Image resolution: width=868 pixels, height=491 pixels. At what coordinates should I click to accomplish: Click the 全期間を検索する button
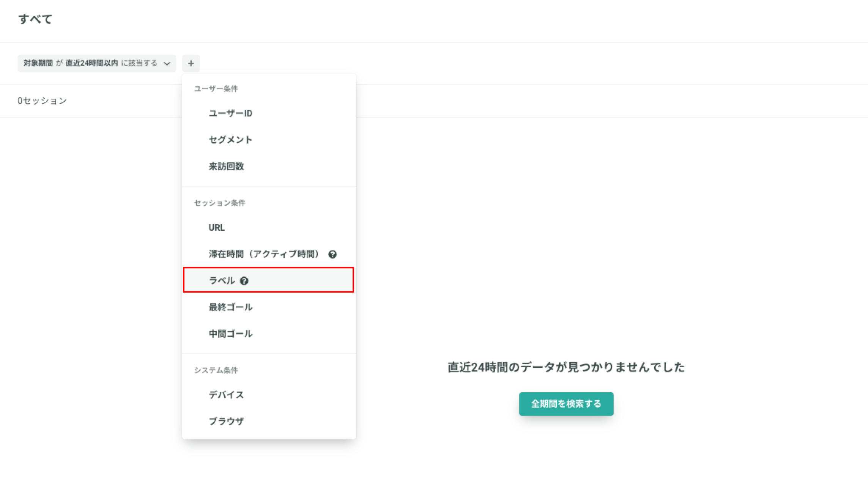(x=566, y=404)
